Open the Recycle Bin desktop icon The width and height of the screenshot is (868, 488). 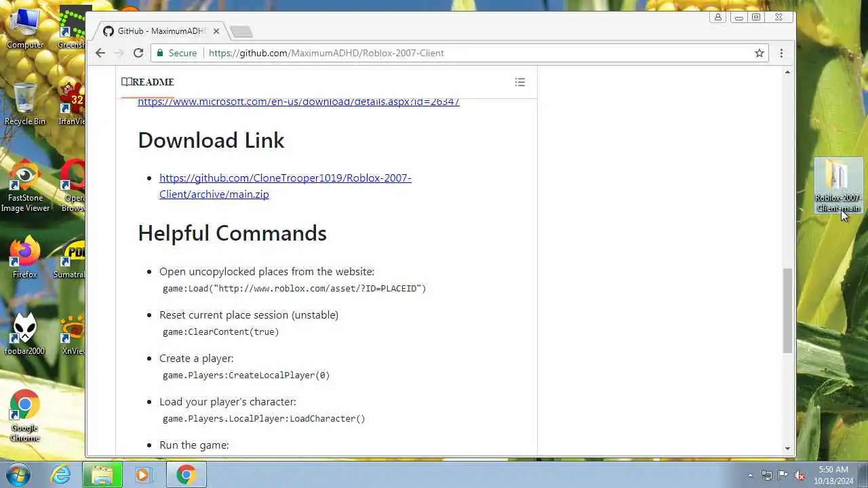click(x=25, y=104)
